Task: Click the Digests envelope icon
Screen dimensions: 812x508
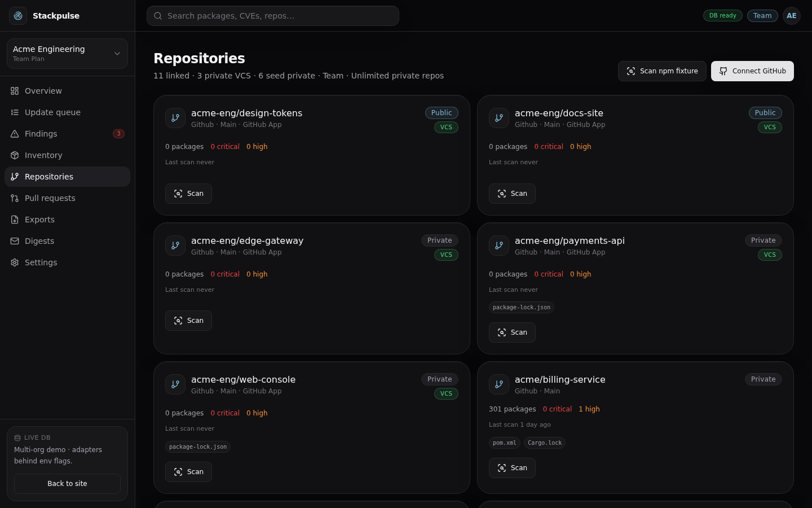Action: [x=15, y=241]
